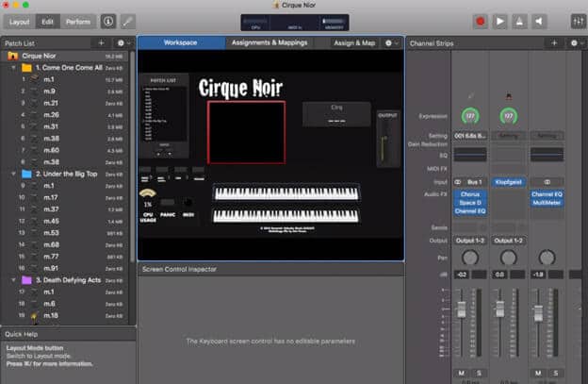Screen dimensions: 588x384
Task: Open the Patch List gear action menu
Action: coord(123,43)
